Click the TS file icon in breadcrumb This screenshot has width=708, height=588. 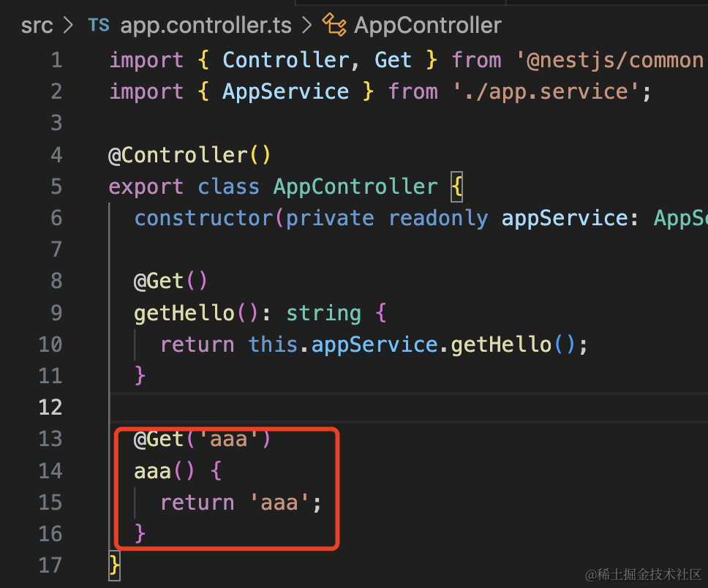point(99,26)
